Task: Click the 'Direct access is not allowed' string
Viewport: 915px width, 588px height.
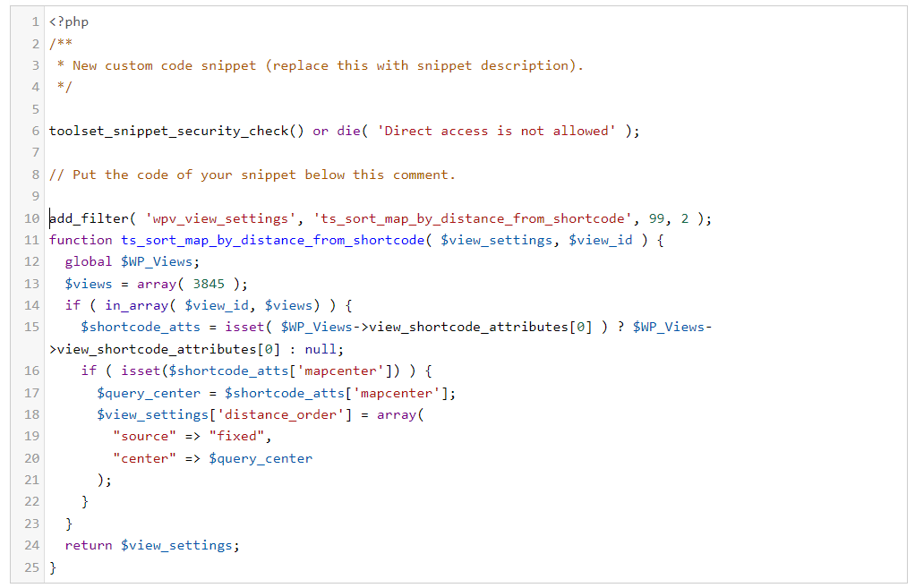Action: [497, 131]
